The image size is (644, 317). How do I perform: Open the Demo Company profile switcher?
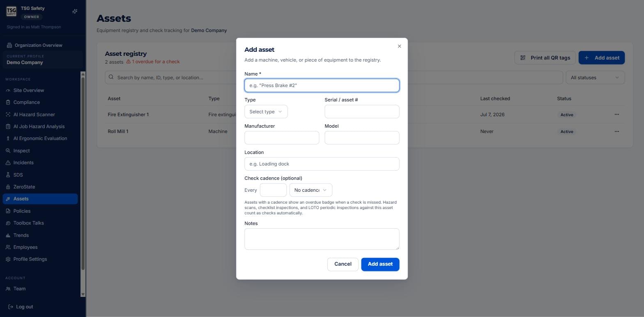click(x=42, y=60)
